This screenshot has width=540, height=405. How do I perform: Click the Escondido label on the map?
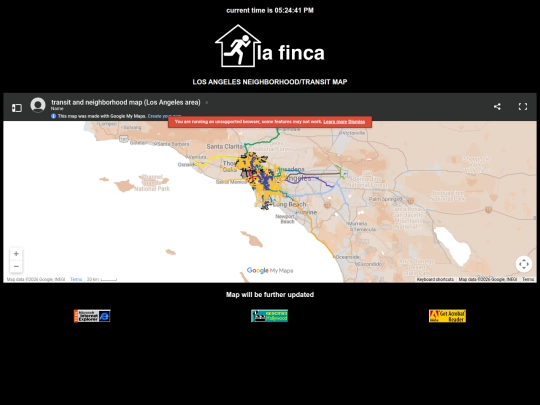pos(370,264)
